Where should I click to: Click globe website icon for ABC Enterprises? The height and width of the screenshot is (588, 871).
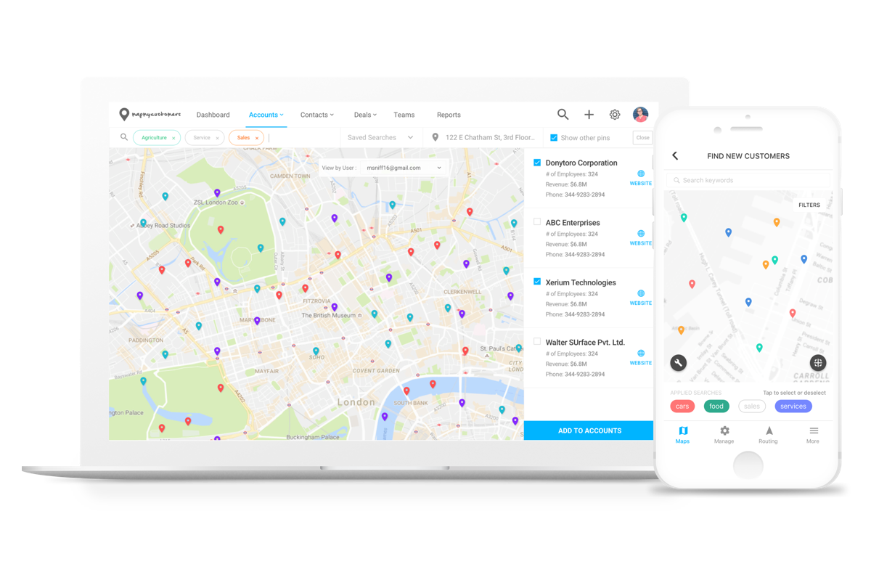point(641,234)
